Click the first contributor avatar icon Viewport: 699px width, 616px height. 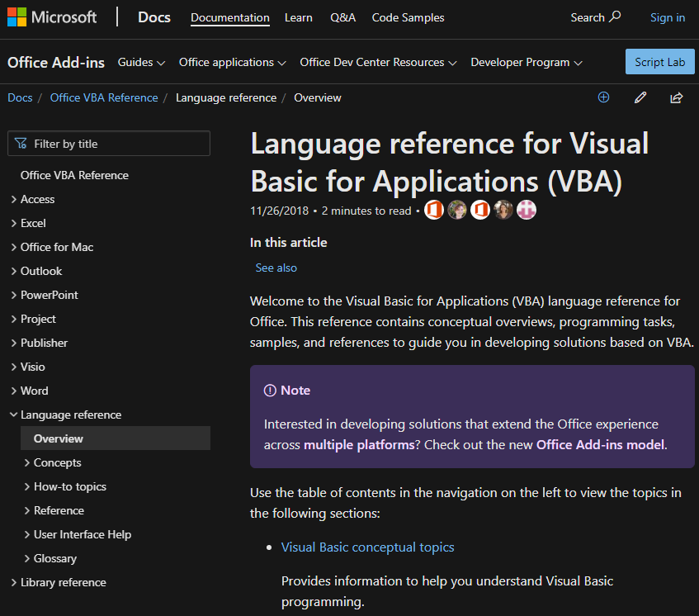coord(433,210)
